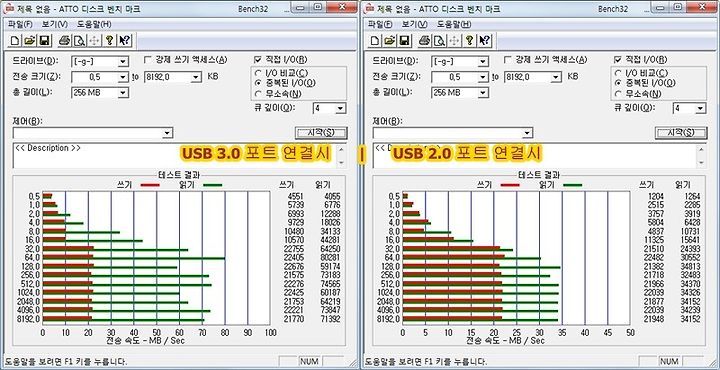The width and height of the screenshot is (720, 370).
Task: Select 무소속 radio in left window
Action: pos(259,94)
